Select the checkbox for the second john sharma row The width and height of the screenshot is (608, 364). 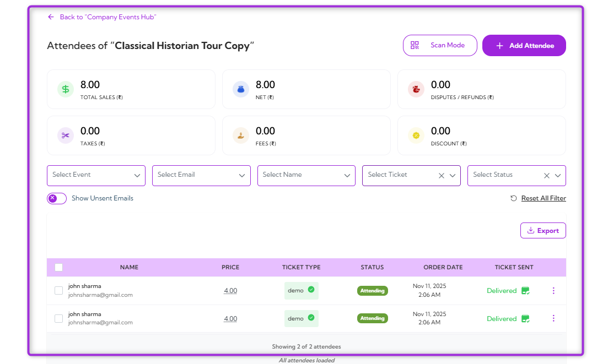tap(58, 318)
